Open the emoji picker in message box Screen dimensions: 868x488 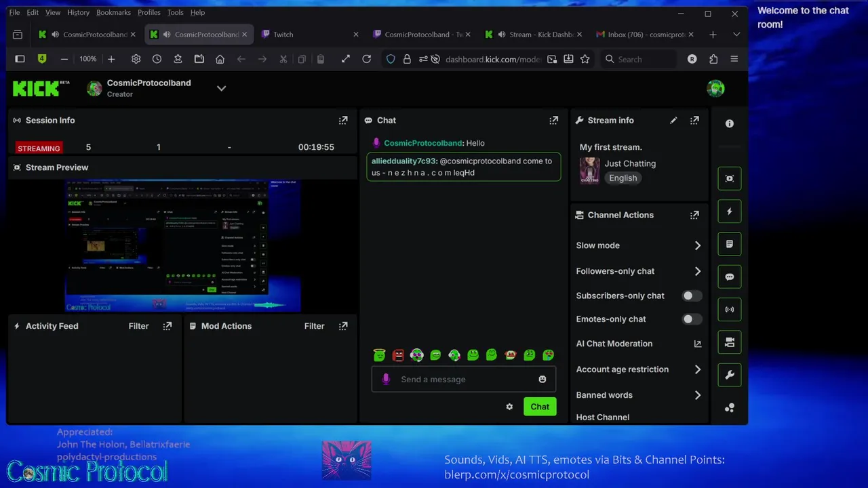pos(542,379)
